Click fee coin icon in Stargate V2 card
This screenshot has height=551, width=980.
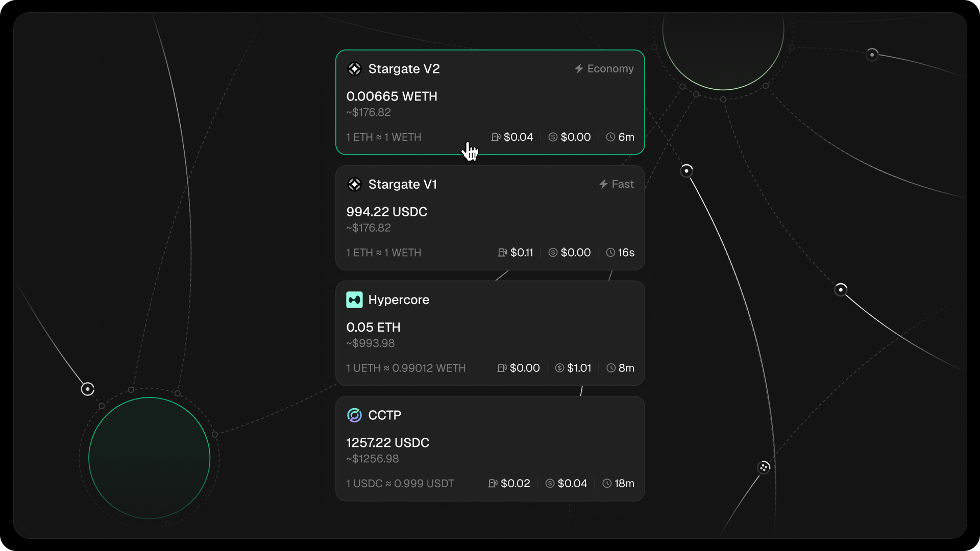[553, 137]
